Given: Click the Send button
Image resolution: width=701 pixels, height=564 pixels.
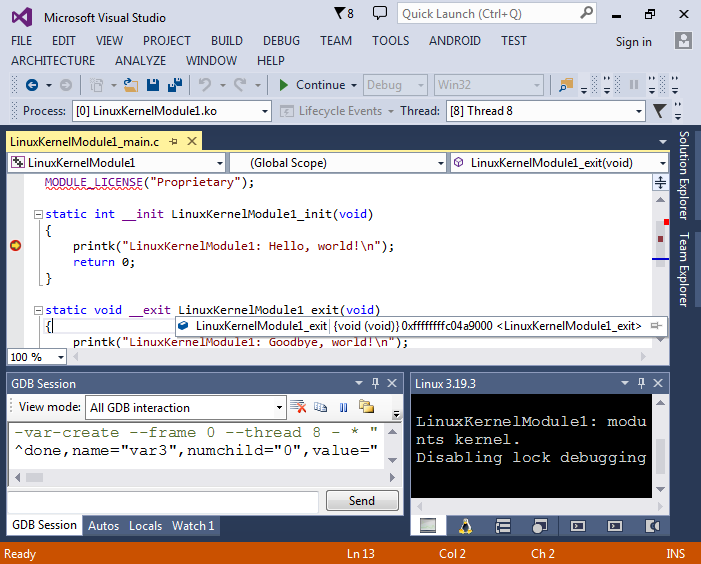Looking at the screenshot, I should pos(362,501).
